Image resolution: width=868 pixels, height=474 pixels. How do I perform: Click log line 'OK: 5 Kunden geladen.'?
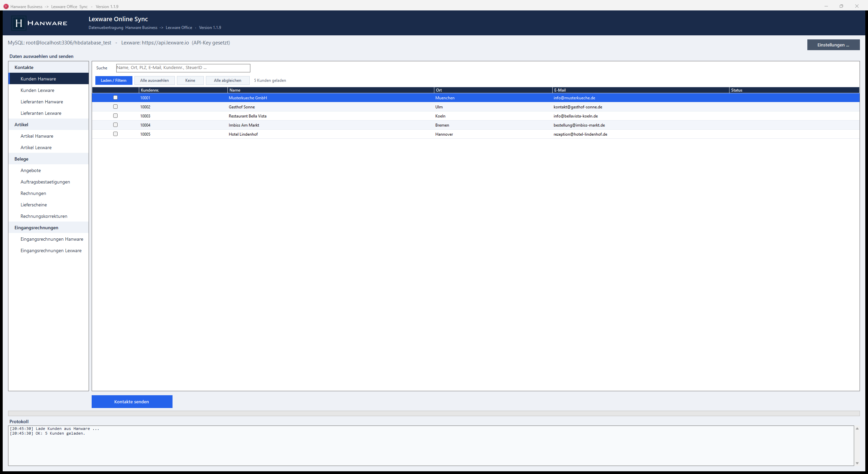(48, 433)
